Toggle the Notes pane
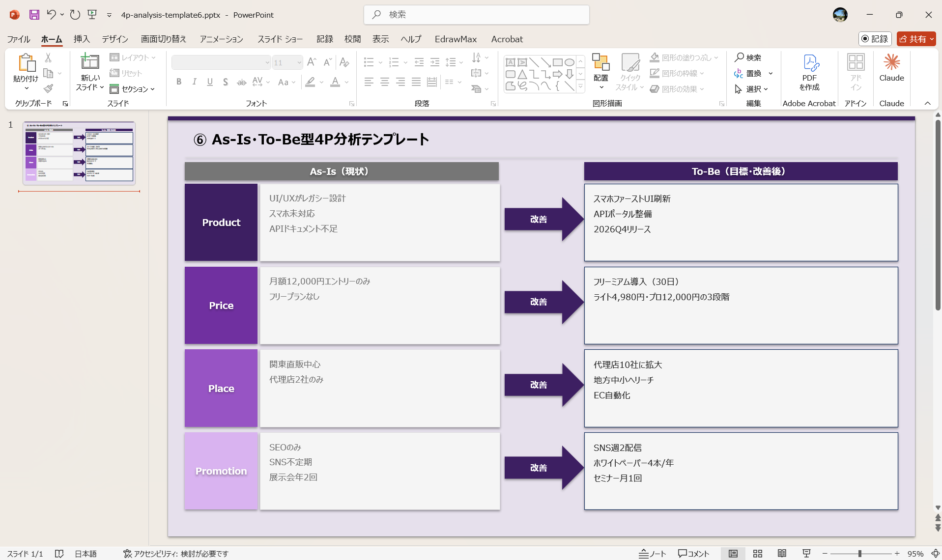Viewport: 942px width, 560px height. pos(652,554)
